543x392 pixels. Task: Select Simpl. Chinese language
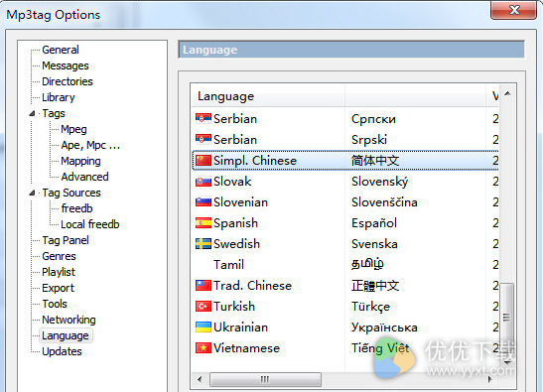[344, 161]
